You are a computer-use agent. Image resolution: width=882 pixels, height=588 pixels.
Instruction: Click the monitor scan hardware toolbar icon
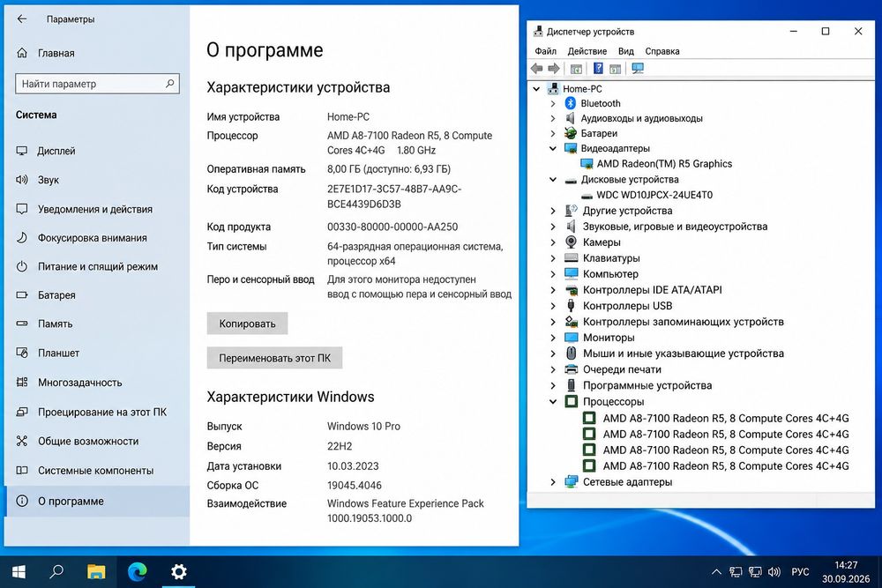[x=638, y=69]
